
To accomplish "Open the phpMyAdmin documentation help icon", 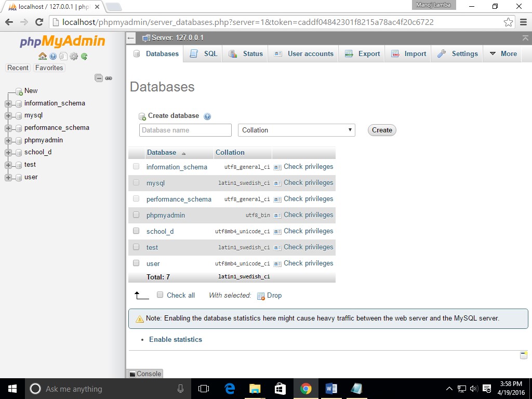I will [x=53, y=56].
